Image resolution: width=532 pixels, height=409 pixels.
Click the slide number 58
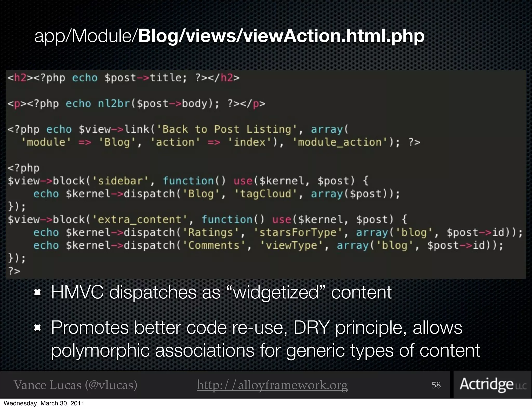(x=436, y=385)
